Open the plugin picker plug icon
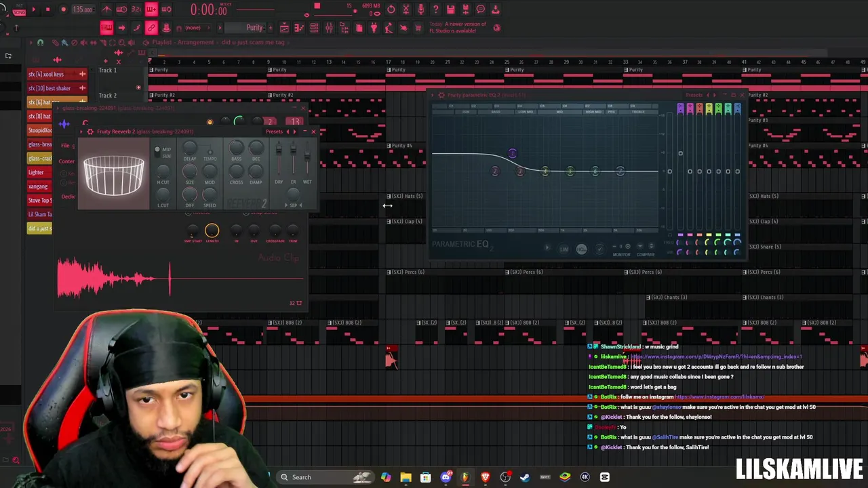This screenshot has width=868, height=488. 374,28
